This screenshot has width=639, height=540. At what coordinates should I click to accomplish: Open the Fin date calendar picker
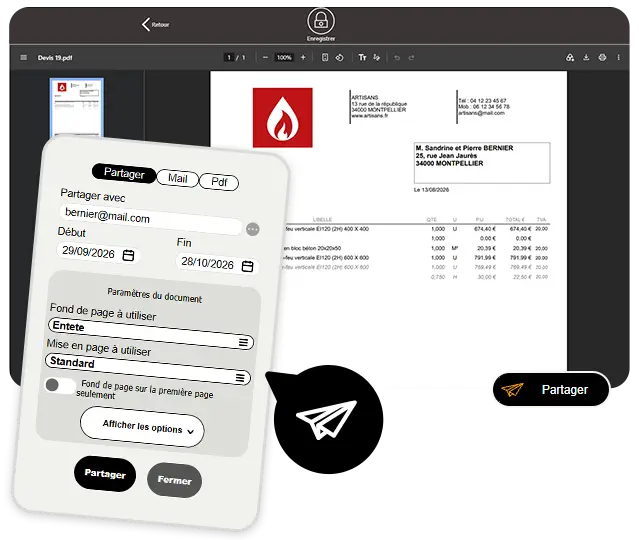[x=247, y=266]
